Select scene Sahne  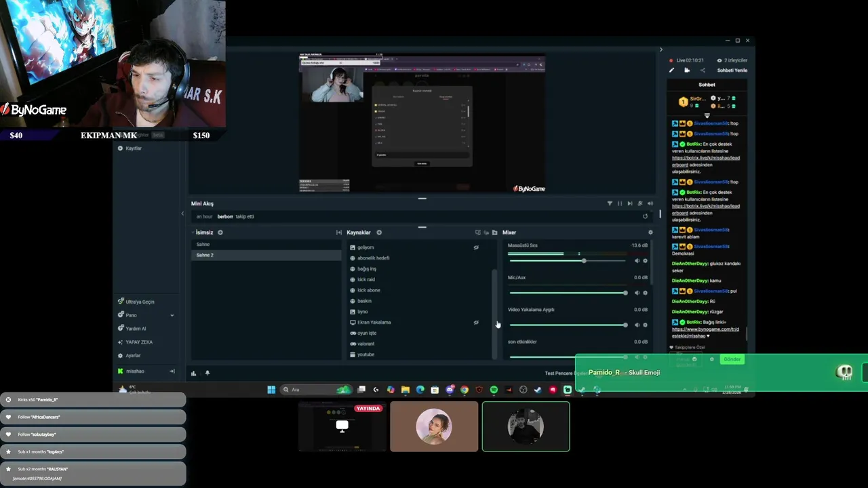[x=266, y=244]
